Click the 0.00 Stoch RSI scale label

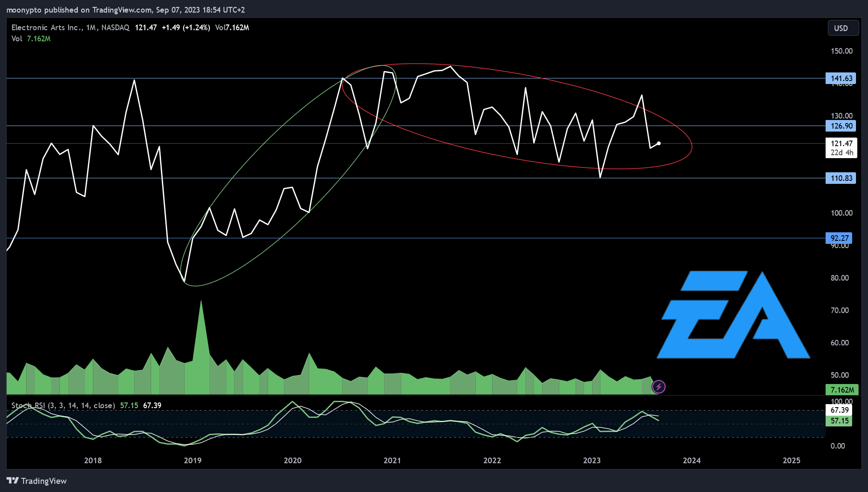tap(838, 446)
